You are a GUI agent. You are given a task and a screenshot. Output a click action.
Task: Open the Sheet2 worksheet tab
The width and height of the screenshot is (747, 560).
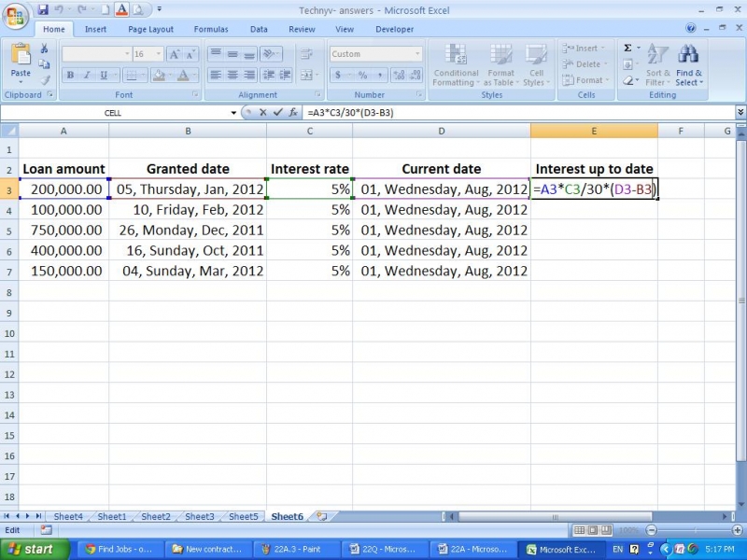coord(156,516)
